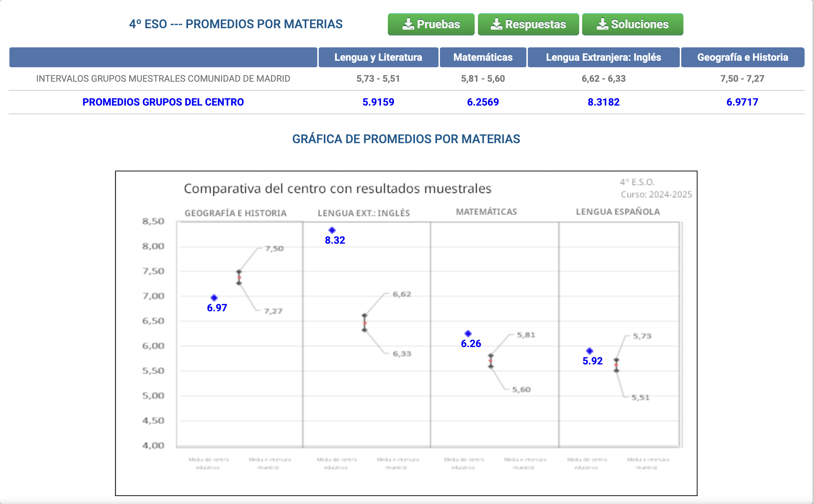Click the 5.92 blue data point marker
The image size is (814, 504).
590,351
